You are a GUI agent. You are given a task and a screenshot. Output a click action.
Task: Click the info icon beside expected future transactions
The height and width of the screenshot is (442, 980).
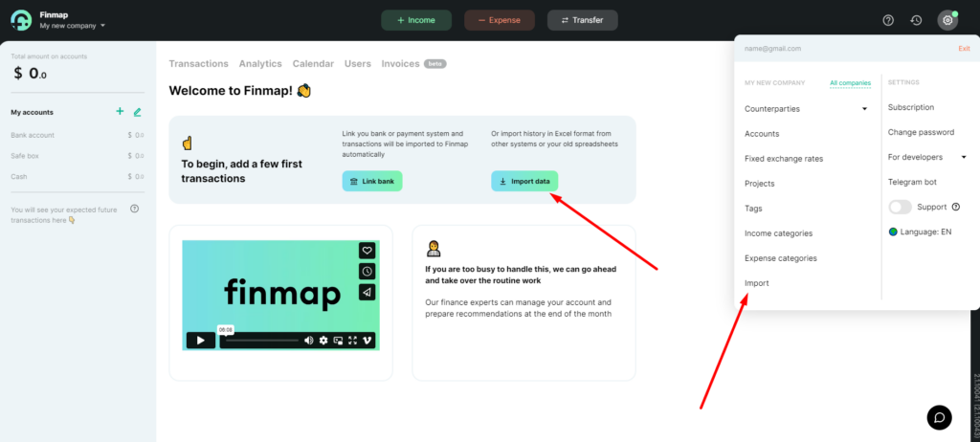(x=134, y=209)
